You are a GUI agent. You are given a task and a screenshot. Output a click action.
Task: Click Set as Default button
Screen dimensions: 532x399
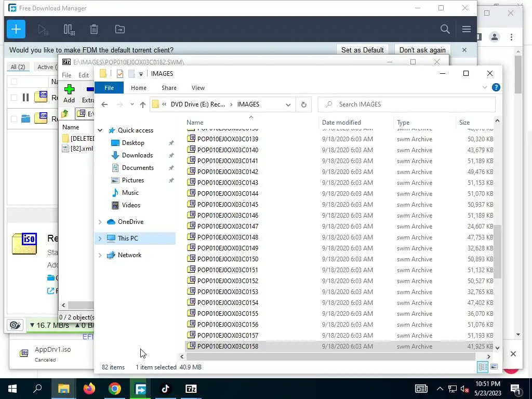pos(362,50)
